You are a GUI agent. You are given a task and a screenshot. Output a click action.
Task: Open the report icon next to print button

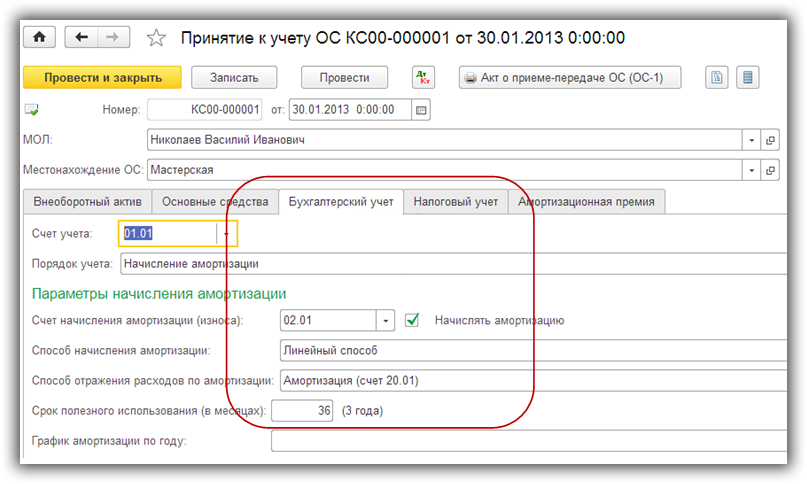click(x=716, y=78)
